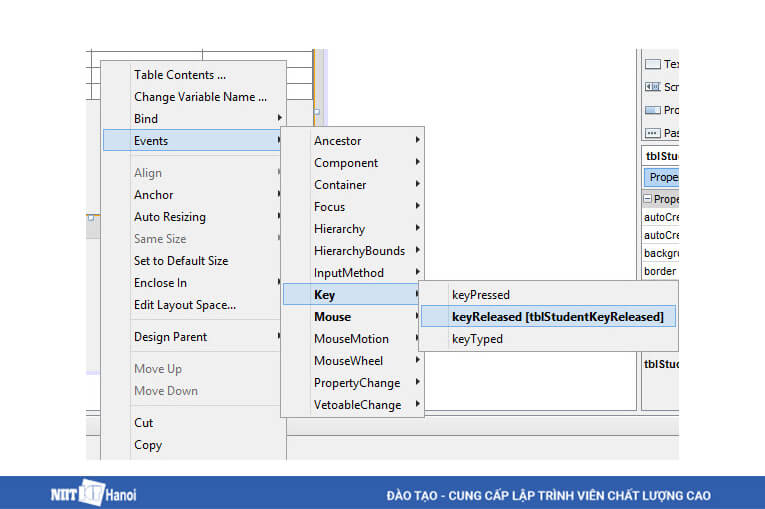Select the Key events item
Screen dimensions: 765x509
coord(351,294)
